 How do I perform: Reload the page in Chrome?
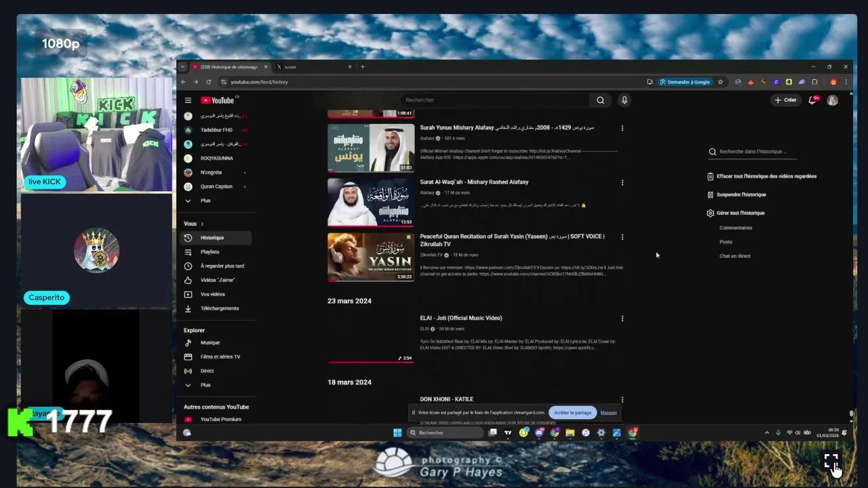pos(208,82)
